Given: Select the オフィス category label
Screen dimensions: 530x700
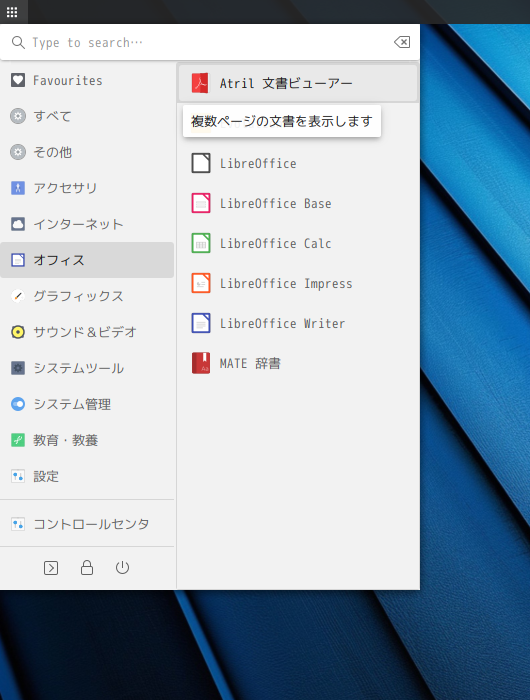Looking at the screenshot, I should click(59, 260).
